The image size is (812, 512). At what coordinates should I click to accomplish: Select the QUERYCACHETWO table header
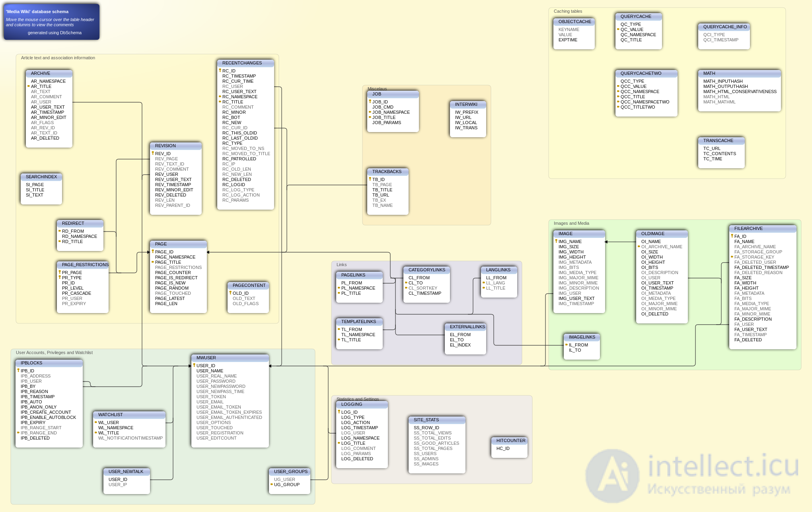(646, 73)
